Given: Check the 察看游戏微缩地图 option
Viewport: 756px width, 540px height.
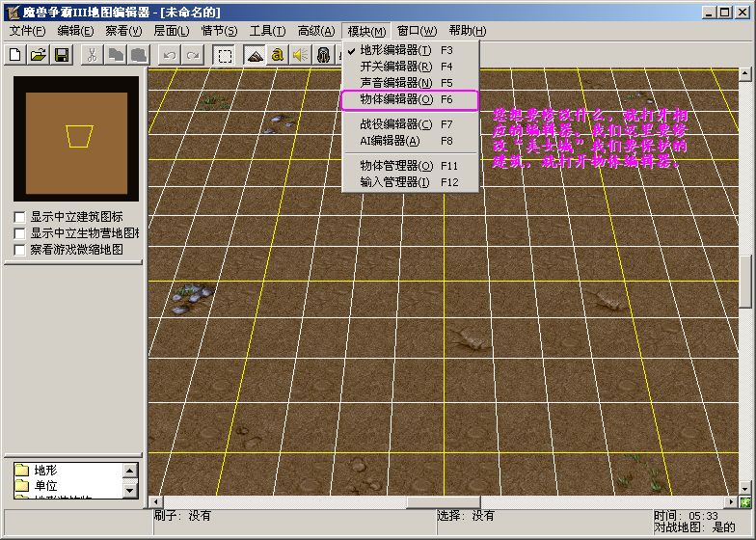Looking at the screenshot, I should 20,250.
